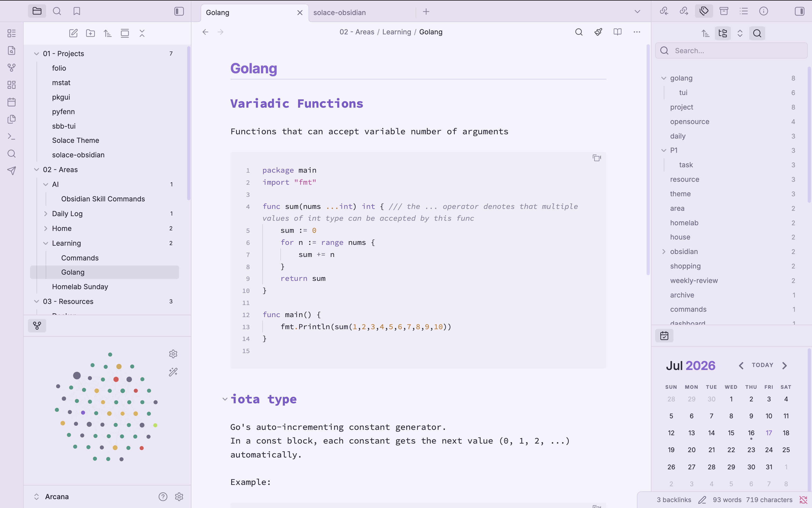Collapse all folders in file explorer
812x508 pixels.
[142, 33]
